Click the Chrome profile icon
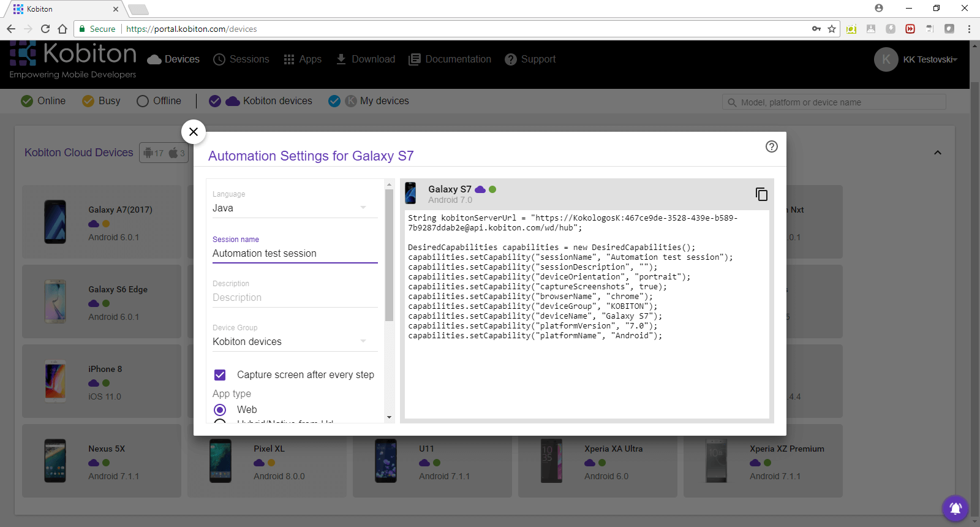Viewport: 980px width, 527px height. [x=879, y=8]
